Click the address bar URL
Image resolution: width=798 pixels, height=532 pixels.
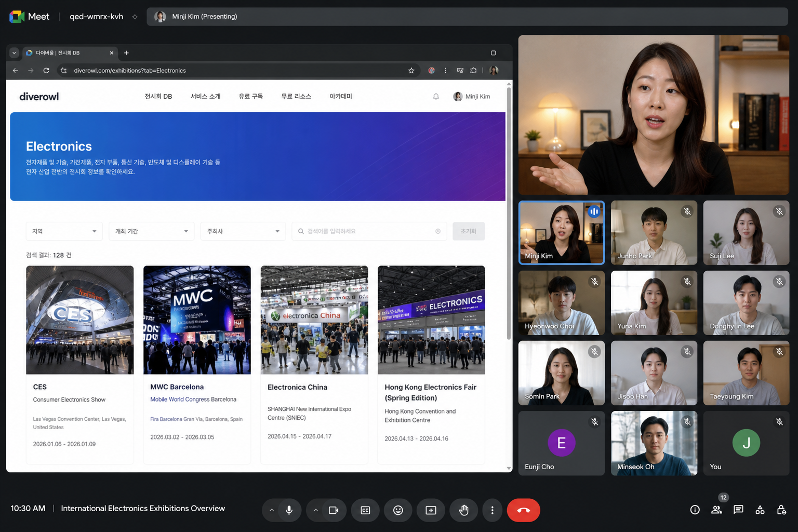click(130, 71)
